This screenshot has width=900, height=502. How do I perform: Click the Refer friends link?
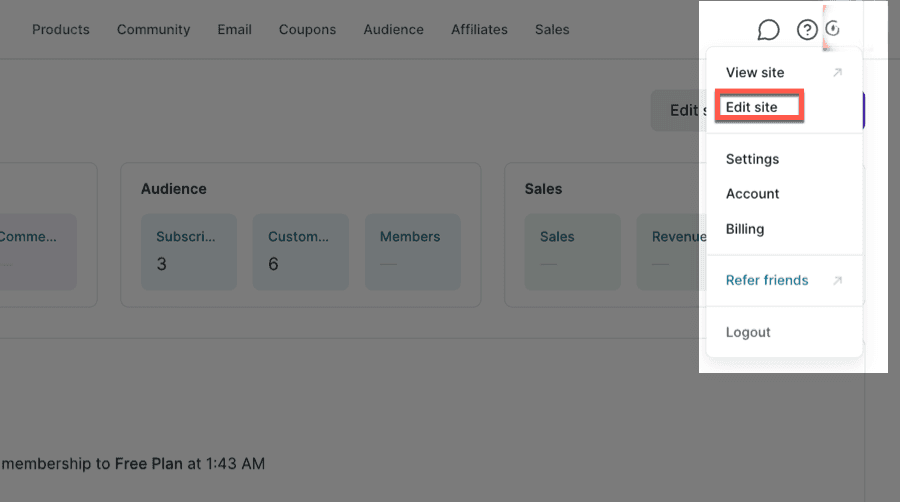767,281
